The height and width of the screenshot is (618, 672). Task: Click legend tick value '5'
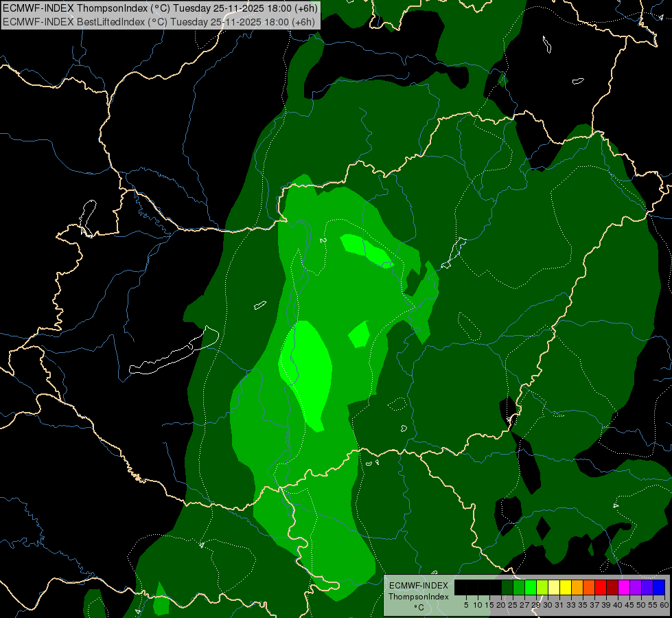(x=466, y=605)
